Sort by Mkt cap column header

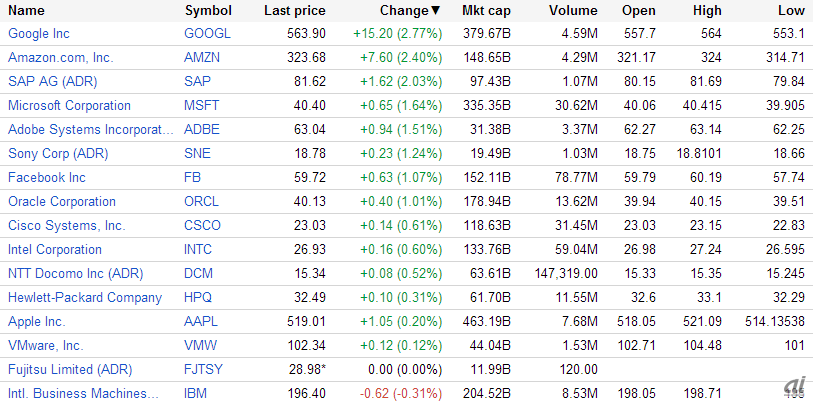(x=485, y=10)
